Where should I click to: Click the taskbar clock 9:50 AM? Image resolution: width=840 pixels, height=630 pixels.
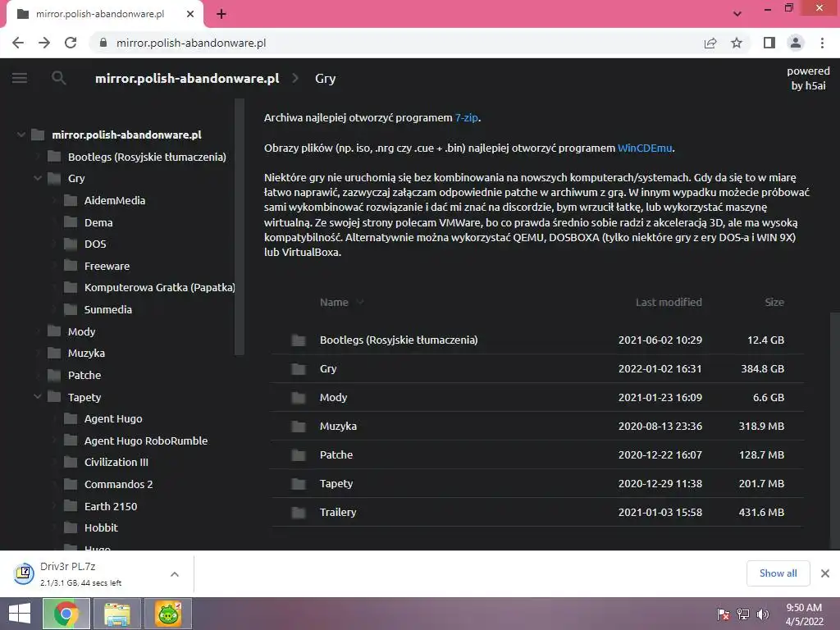804,608
